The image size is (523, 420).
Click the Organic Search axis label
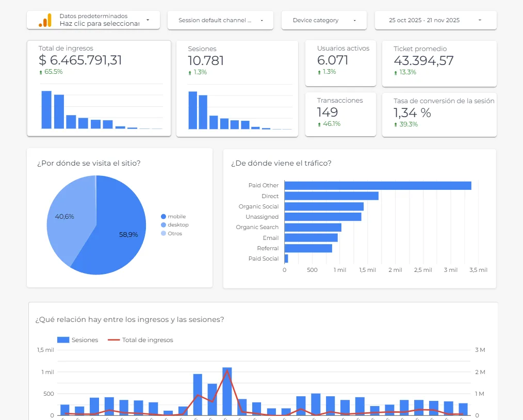pyautogui.click(x=257, y=227)
